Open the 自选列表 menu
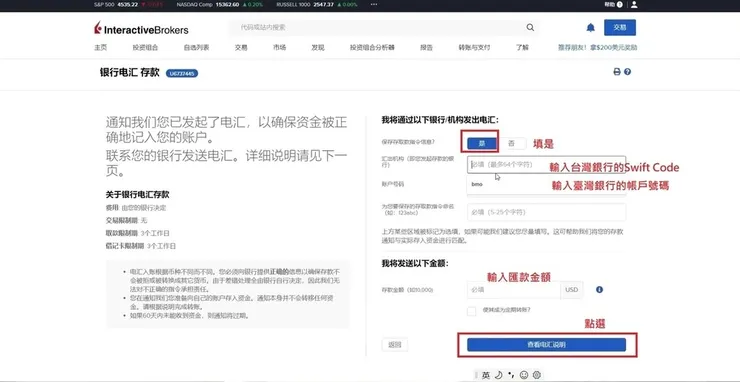The width and height of the screenshot is (740, 382). (x=196, y=48)
